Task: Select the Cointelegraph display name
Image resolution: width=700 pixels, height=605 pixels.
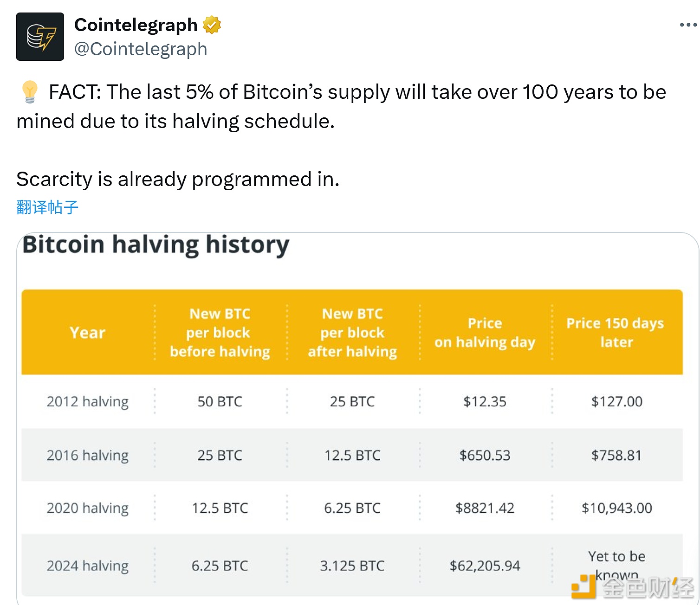Action: click(x=136, y=25)
